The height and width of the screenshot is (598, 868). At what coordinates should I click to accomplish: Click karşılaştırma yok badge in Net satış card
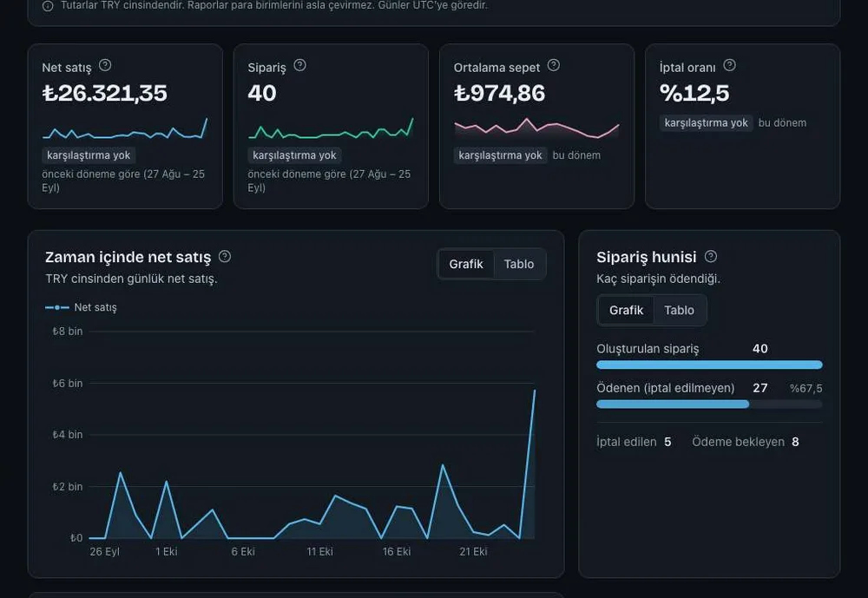click(x=89, y=155)
